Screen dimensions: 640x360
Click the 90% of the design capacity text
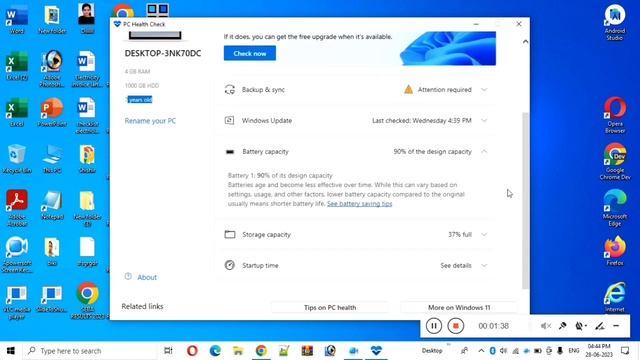pyautogui.click(x=432, y=151)
